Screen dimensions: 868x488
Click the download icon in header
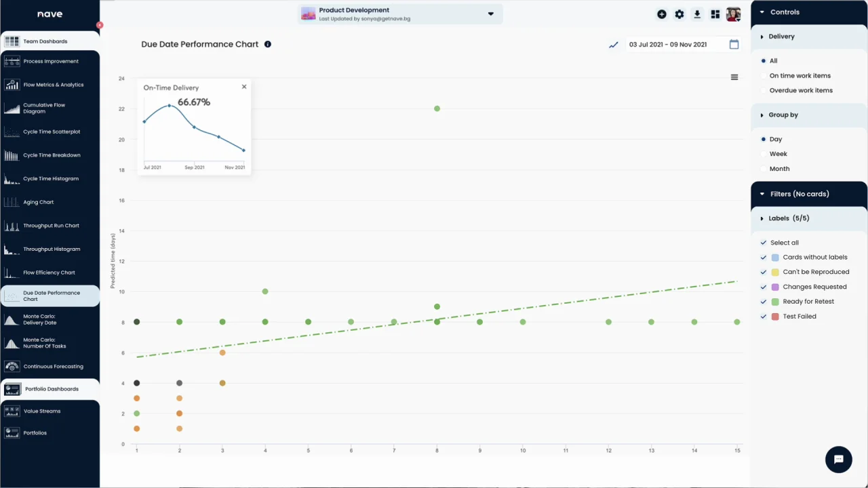pos(697,14)
